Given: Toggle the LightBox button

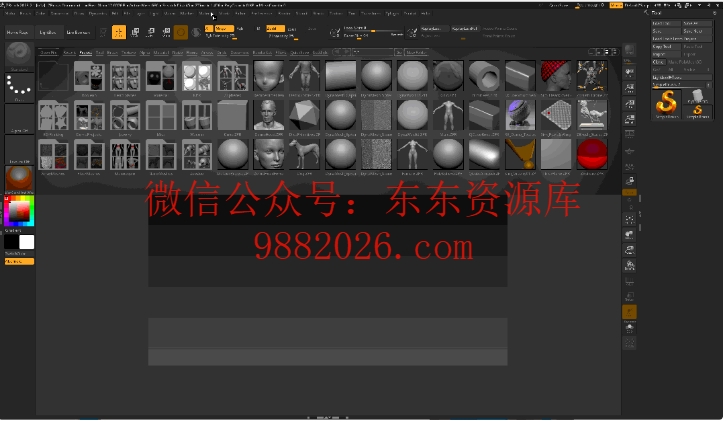Looking at the screenshot, I should [51, 32].
